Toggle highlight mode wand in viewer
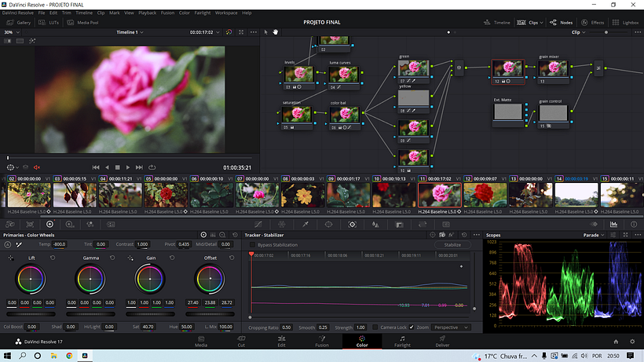644x362 pixels. coord(32,41)
